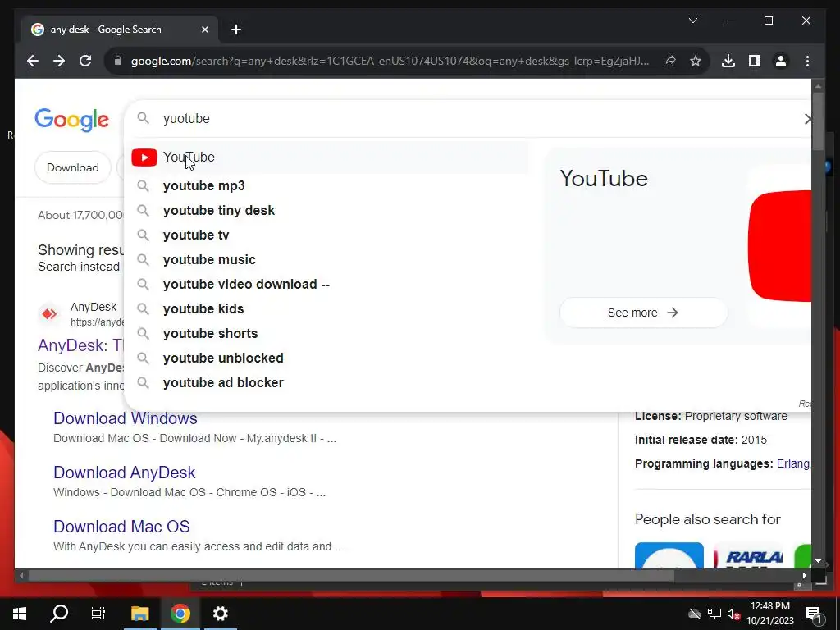The image size is (840, 630).
Task: Open Chrome side panel
Action: pos(755,61)
